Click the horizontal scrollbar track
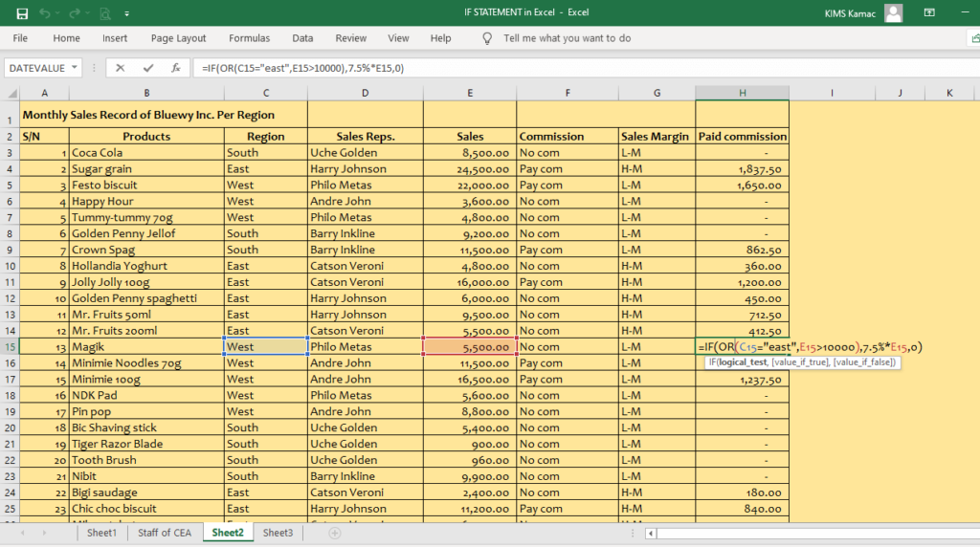The image size is (980, 547). [x=819, y=534]
